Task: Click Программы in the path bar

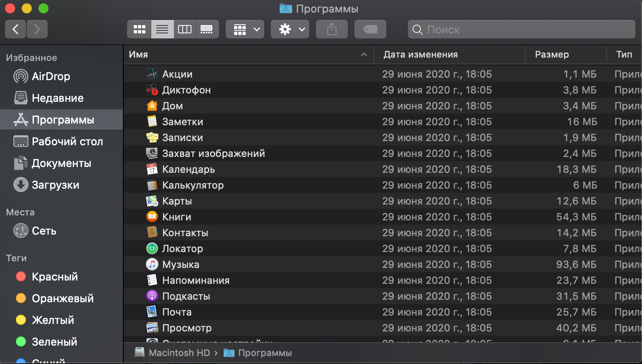Action: (258, 353)
